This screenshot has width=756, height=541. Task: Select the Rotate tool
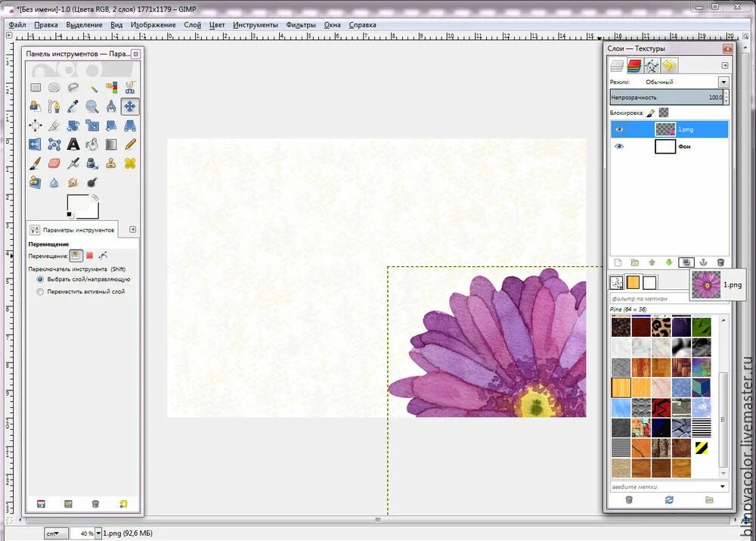click(73, 126)
